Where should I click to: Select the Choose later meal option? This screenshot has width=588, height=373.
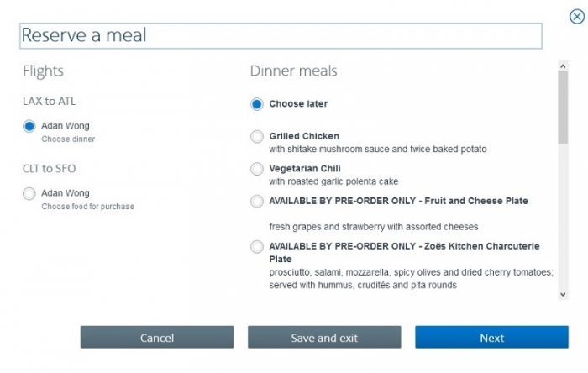tap(257, 104)
